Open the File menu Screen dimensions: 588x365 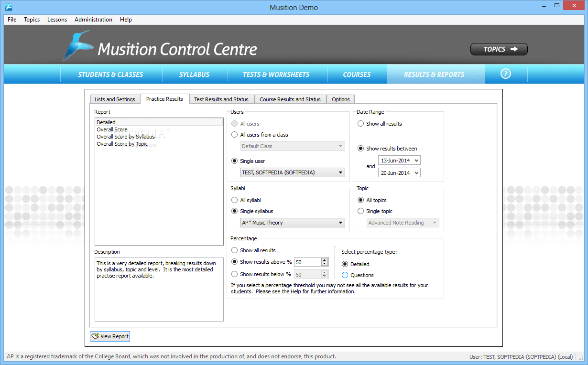pyautogui.click(x=12, y=20)
